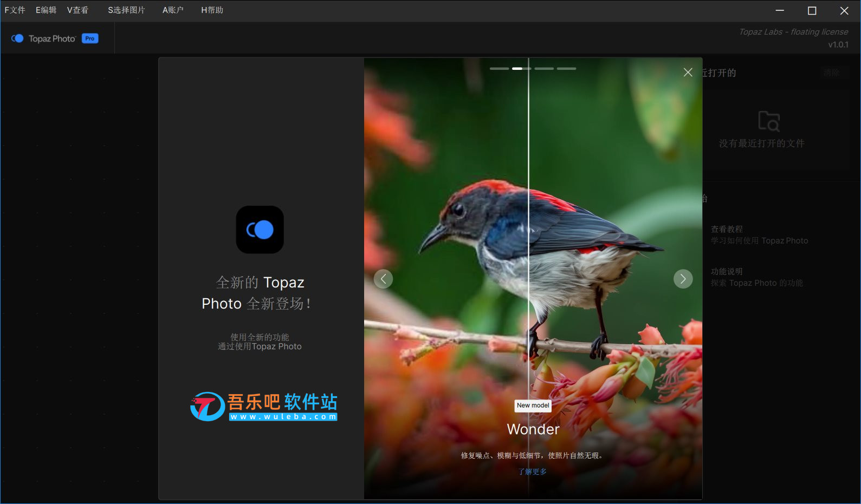Open the V查看 menu
This screenshot has height=504, width=861.
(x=77, y=10)
